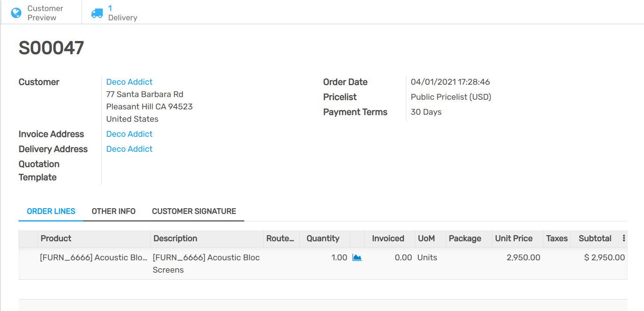Follow the Invoice Address Deco Addict link
Image resolution: width=644 pixels, height=311 pixels.
(129, 134)
